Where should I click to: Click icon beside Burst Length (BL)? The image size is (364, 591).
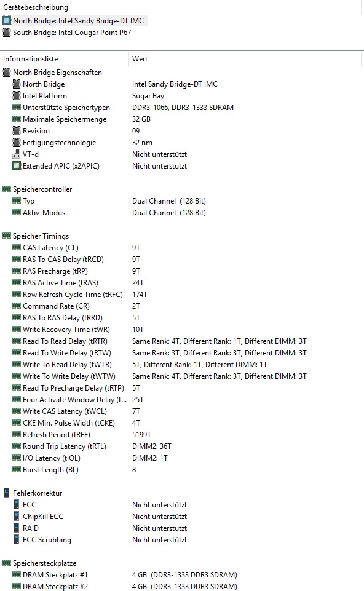click(16, 470)
